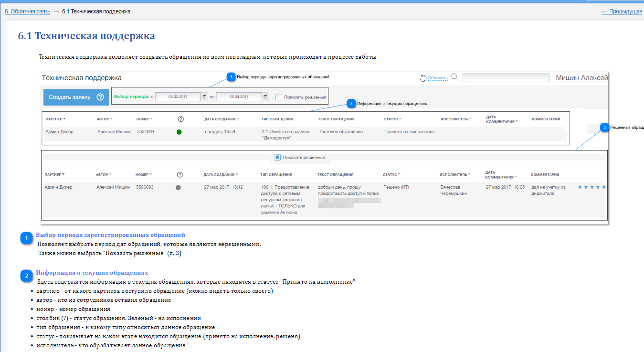Click the comment 'дал на учетку из диджитала'
The width and height of the screenshot is (644, 352).
(x=548, y=190)
